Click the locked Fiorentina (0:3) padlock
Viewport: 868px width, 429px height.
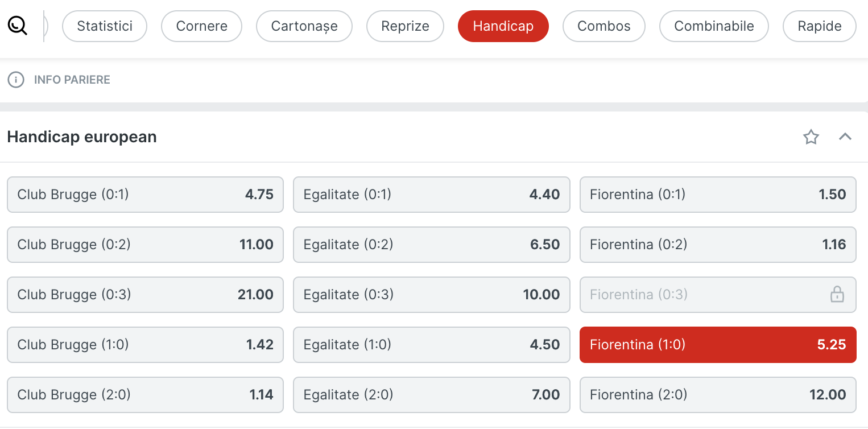point(837,294)
